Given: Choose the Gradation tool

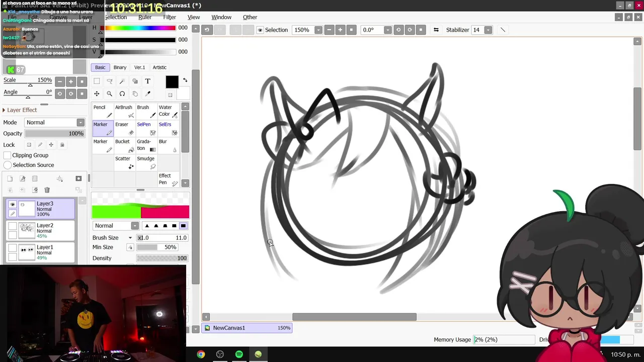Looking at the screenshot, I should [x=146, y=145].
